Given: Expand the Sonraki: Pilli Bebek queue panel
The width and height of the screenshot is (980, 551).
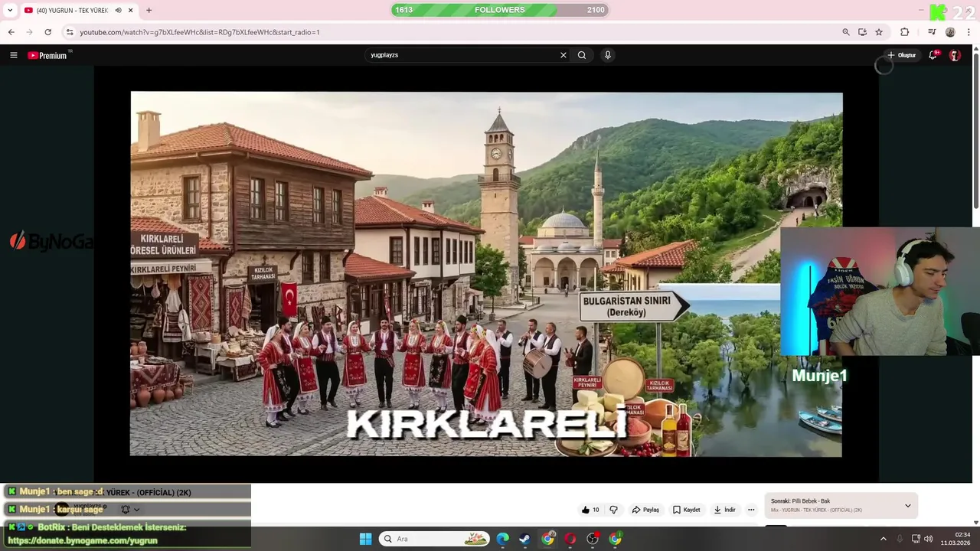Looking at the screenshot, I should point(908,505).
